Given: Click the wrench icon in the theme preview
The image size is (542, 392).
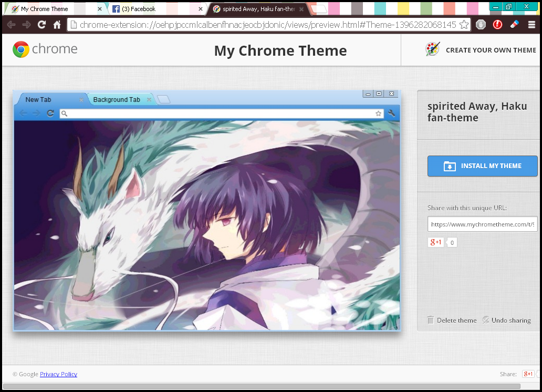Looking at the screenshot, I should [x=392, y=113].
